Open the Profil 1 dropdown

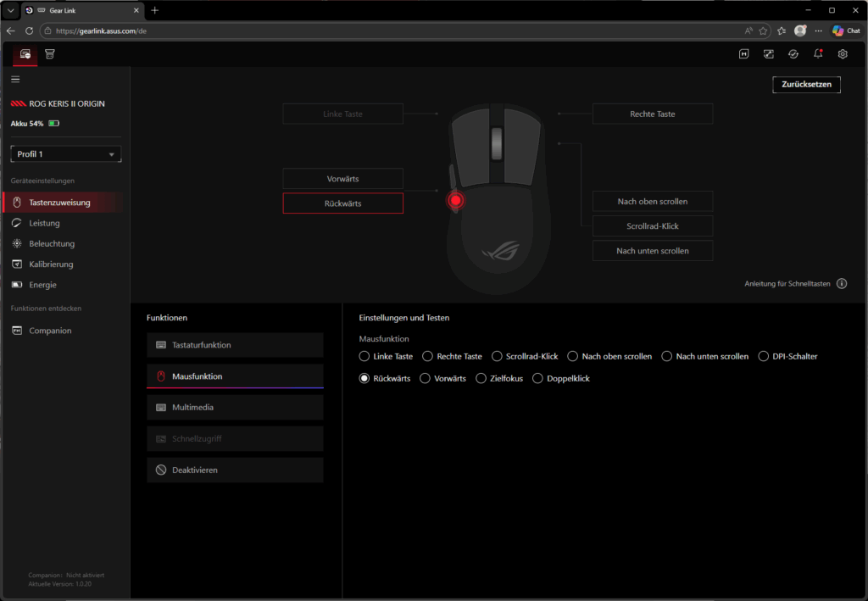coord(66,154)
